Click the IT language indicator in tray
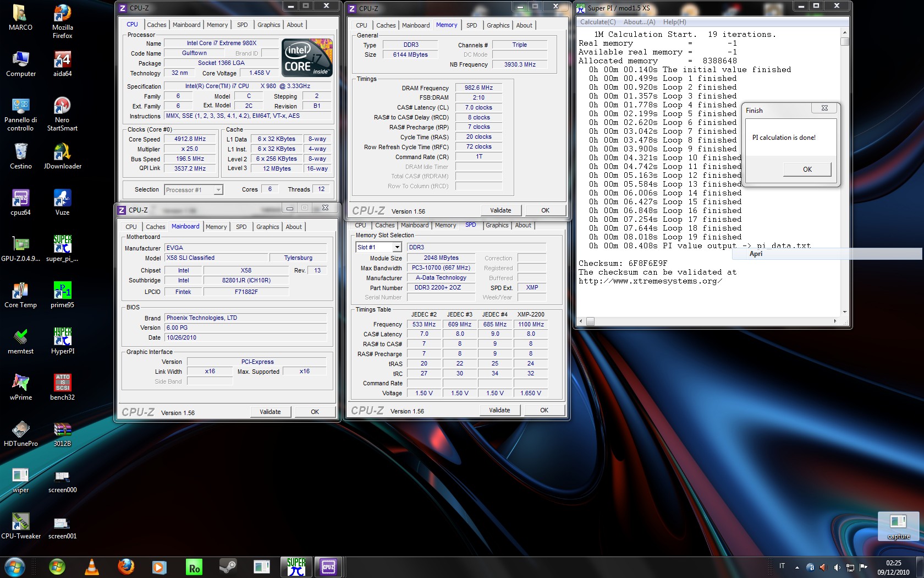Screen dimensions: 924x578 tap(782, 566)
